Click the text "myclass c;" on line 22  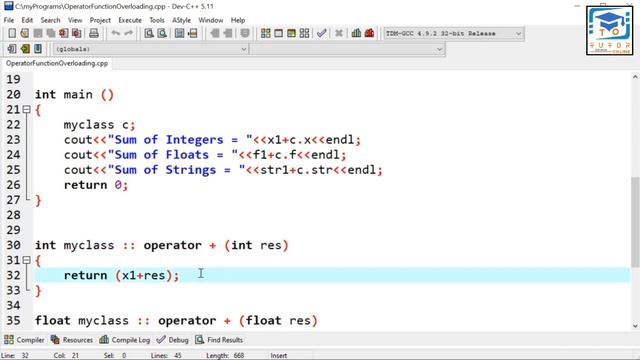click(99, 124)
